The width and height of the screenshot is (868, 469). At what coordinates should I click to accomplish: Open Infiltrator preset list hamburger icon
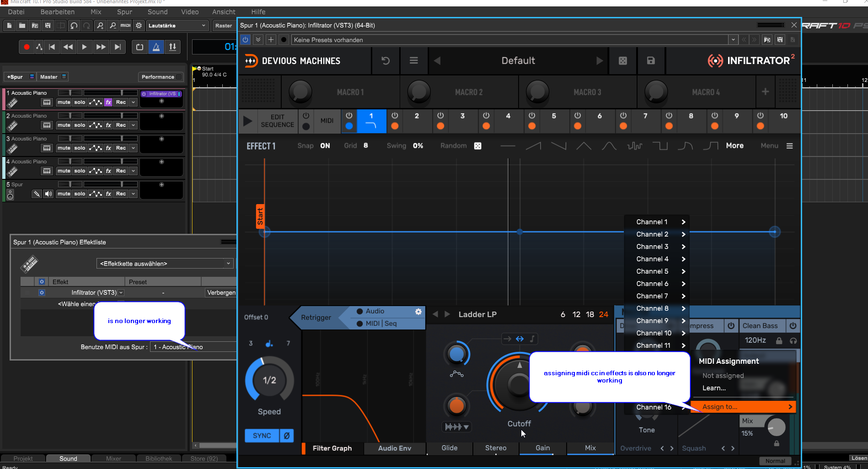[x=413, y=60]
